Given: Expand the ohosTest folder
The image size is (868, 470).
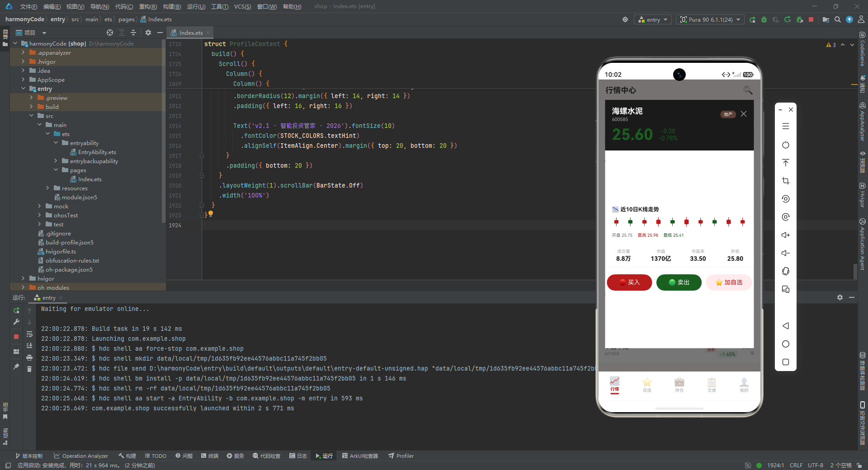Looking at the screenshot, I should (39, 215).
